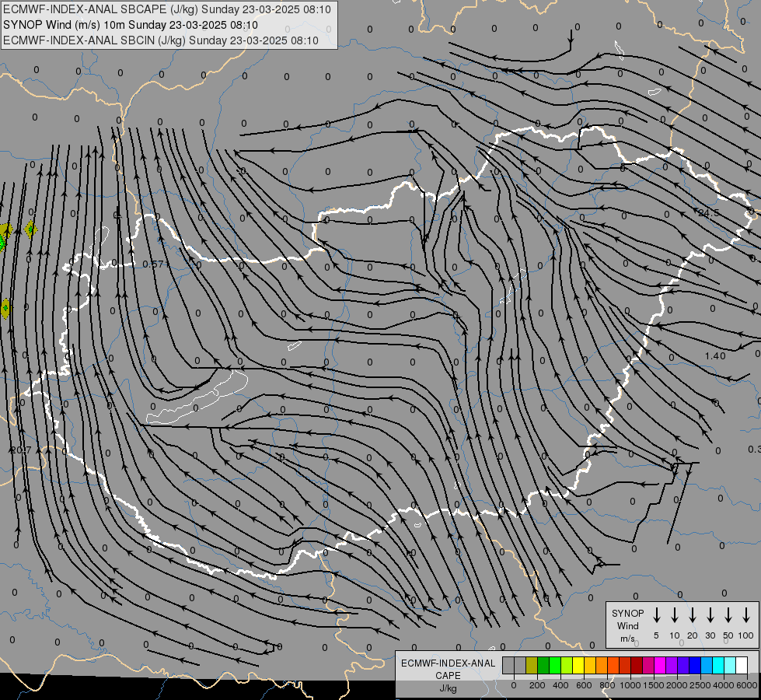Pick the dark red swatch above 1000
This screenshot has width=761, height=700.
click(637, 665)
